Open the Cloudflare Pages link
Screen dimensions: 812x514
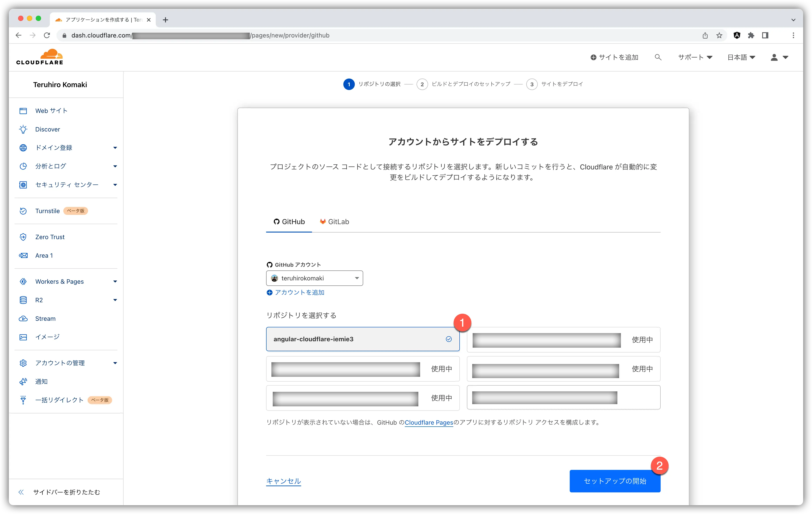tap(429, 422)
